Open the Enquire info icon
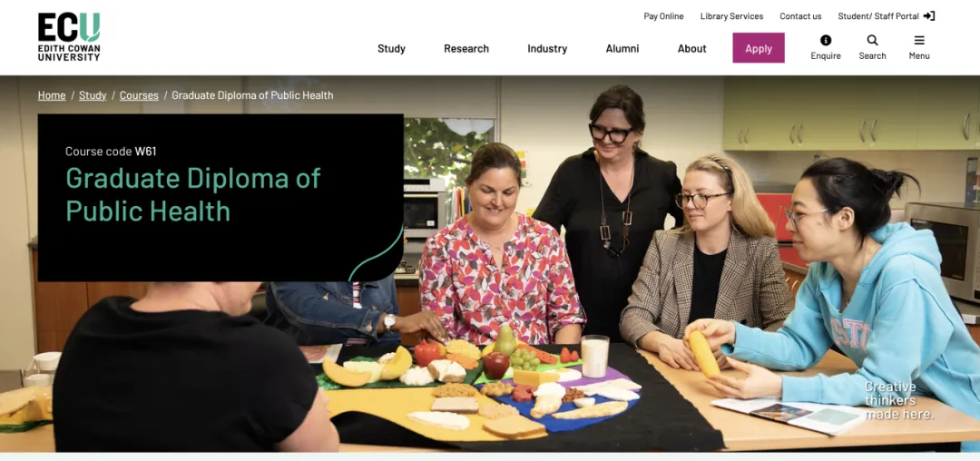Image resolution: width=980 pixels, height=461 pixels. pyautogui.click(x=826, y=40)
